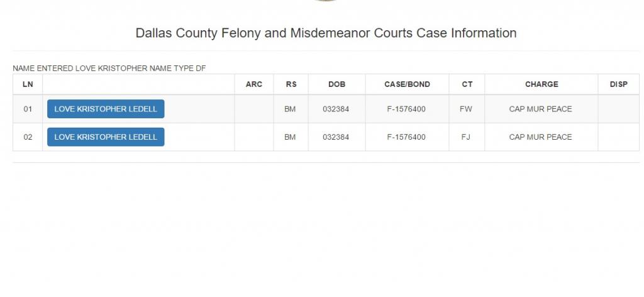The image size is (644, 297).
Task: Click the ARC column header
Action: [253, 84]
